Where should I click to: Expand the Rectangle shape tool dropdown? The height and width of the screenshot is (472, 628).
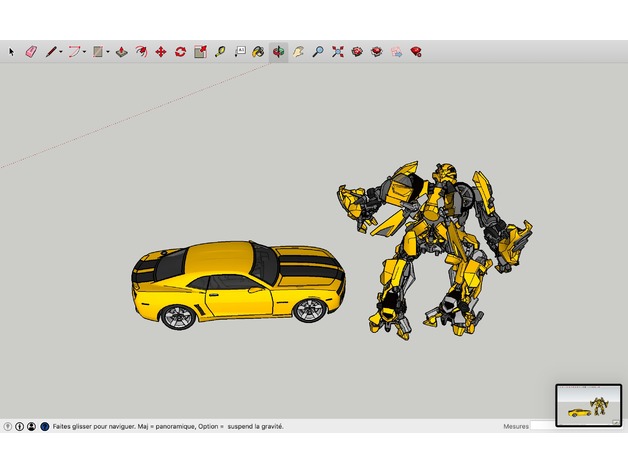click(x=108, y=52)
